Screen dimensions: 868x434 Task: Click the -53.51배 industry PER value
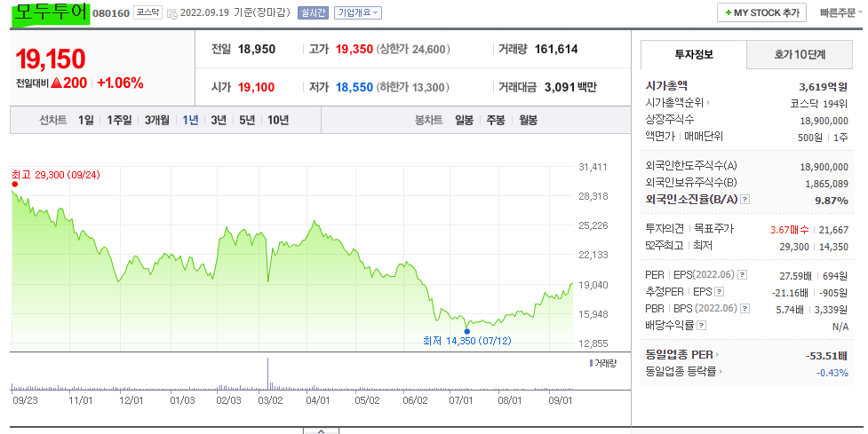point(826,356)
